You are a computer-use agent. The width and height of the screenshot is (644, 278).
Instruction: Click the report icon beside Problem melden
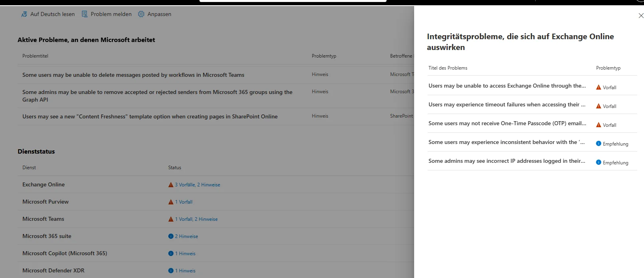[84, 14]
